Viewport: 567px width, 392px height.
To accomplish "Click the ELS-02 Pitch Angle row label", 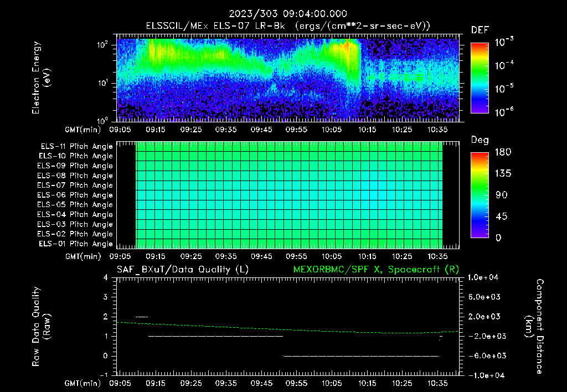I will pyautogui.click(x=75, y=234).
